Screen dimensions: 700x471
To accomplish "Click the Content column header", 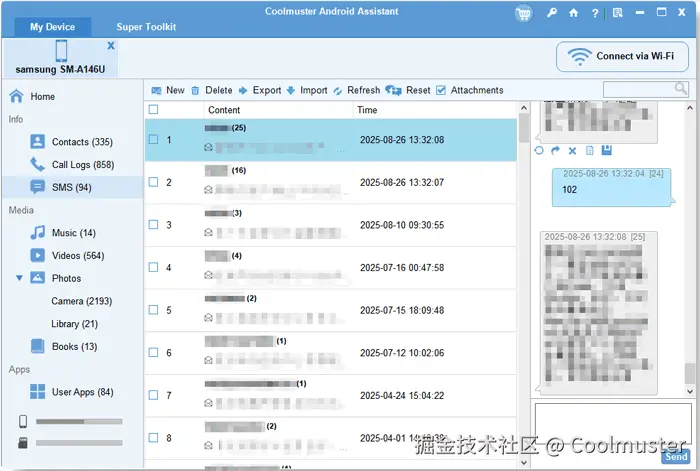I will [224, 110].
